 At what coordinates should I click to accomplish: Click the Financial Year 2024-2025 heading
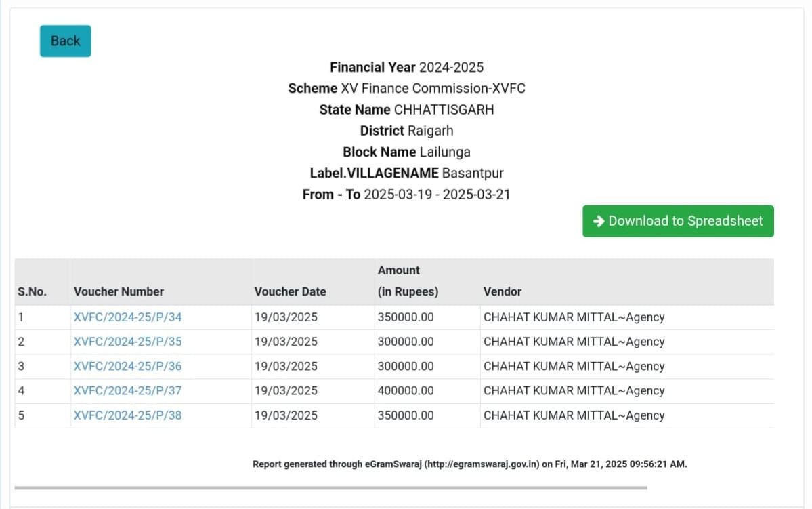pyautogui.click(x=406, y=67)
